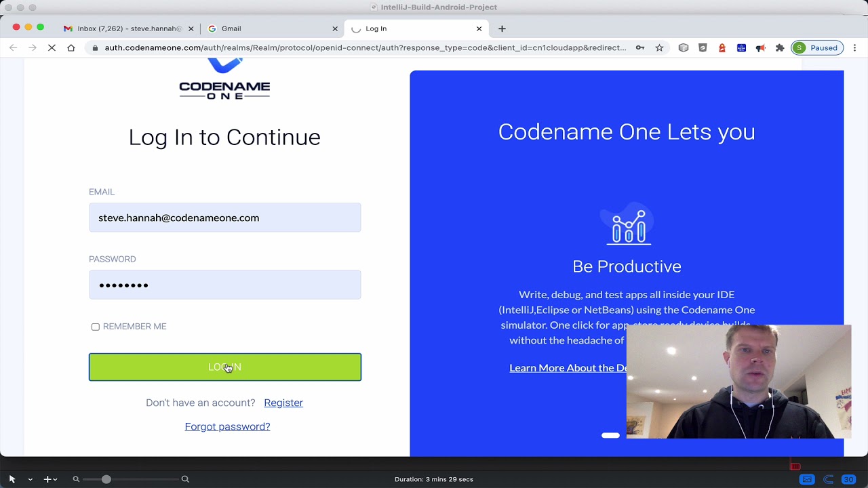
Task: Click the 30 frame rate badge
Action: [848, 479]
